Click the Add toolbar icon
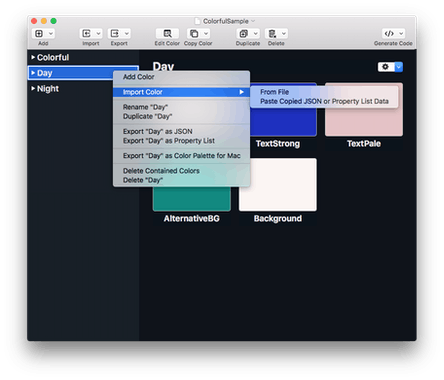 point(39,33)
